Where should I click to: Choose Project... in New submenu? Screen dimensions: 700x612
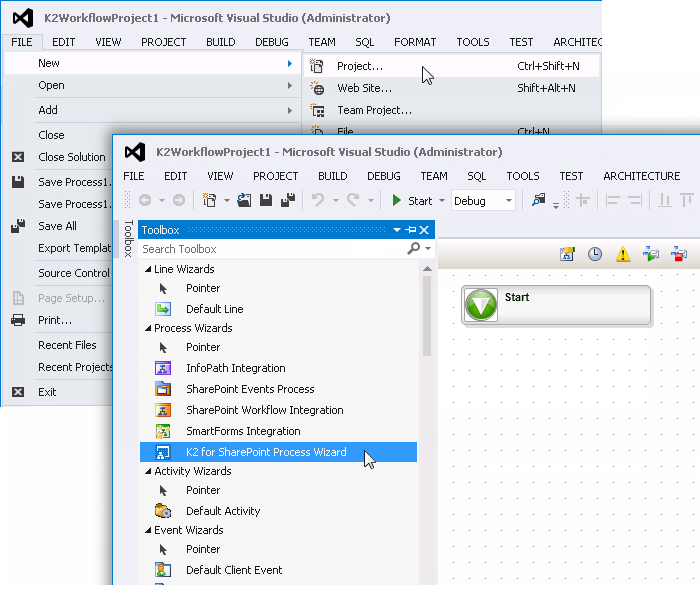point(451,66)
